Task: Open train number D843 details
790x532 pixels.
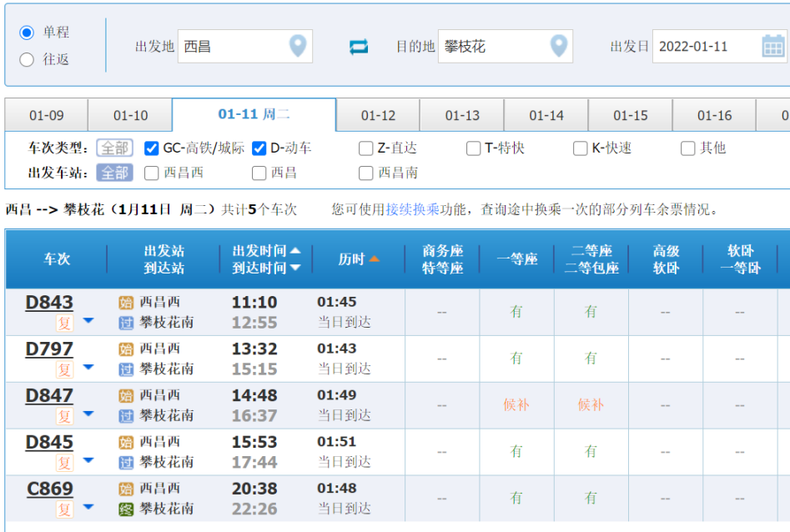Action: 49,303
